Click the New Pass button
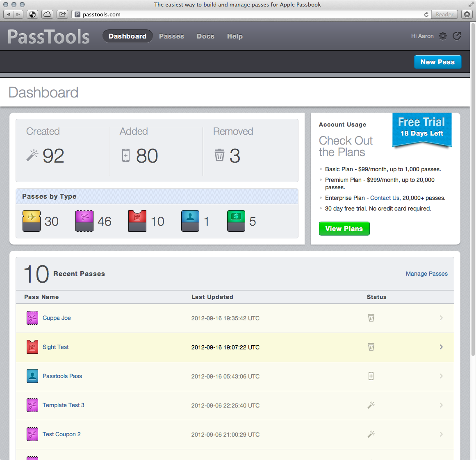The image size is (476, 460). coord(437,62)
